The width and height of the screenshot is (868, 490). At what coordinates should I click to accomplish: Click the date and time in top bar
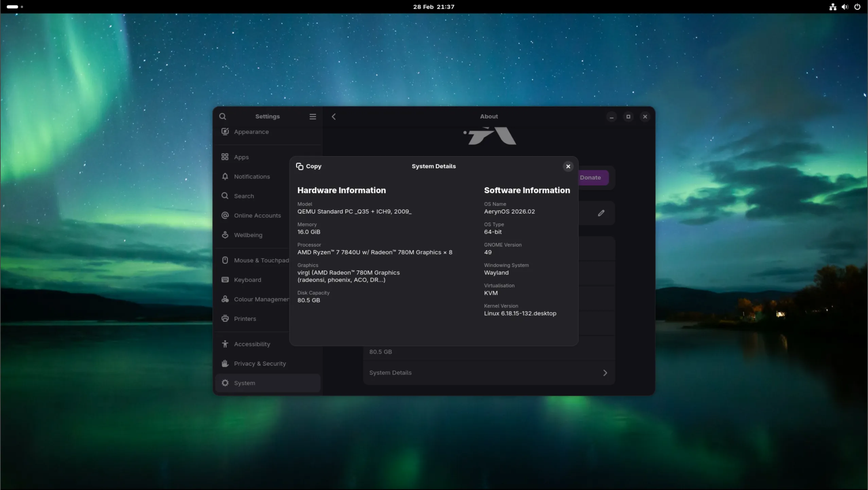tap(434, 6)
